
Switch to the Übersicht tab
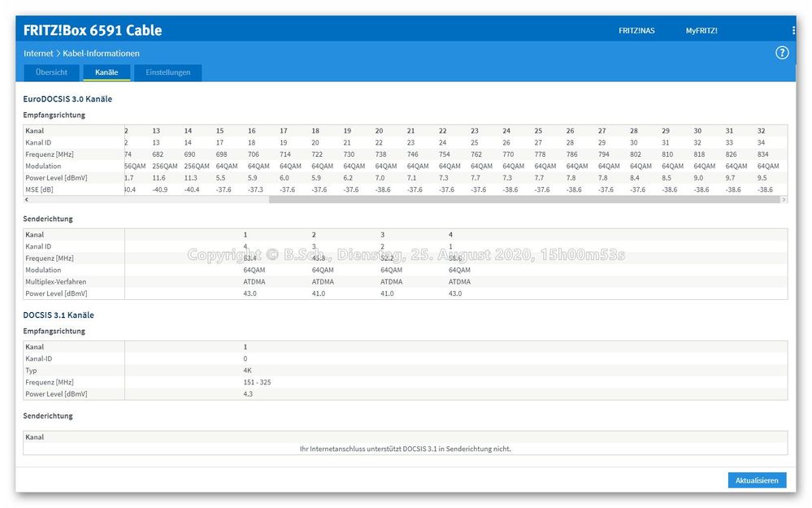[51, 72]
